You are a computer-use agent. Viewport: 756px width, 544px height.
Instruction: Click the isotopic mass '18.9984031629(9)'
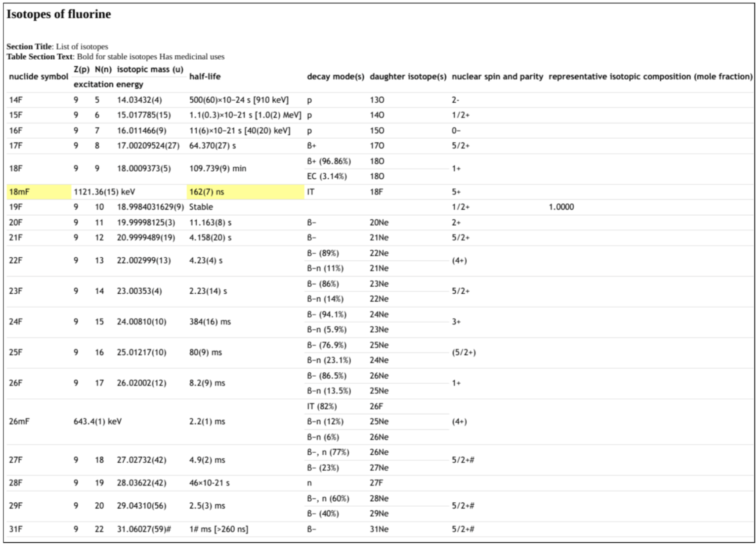pyautogui.click(x=150, y=207)
